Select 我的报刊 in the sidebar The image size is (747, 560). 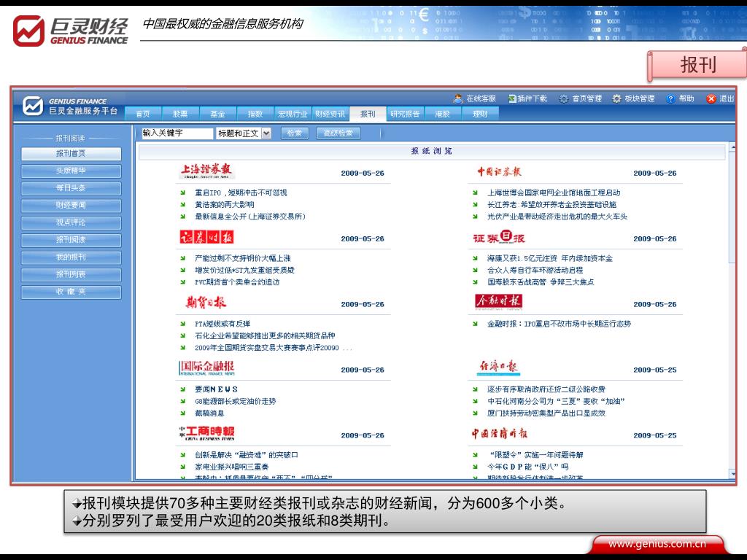tap(71, 257)
